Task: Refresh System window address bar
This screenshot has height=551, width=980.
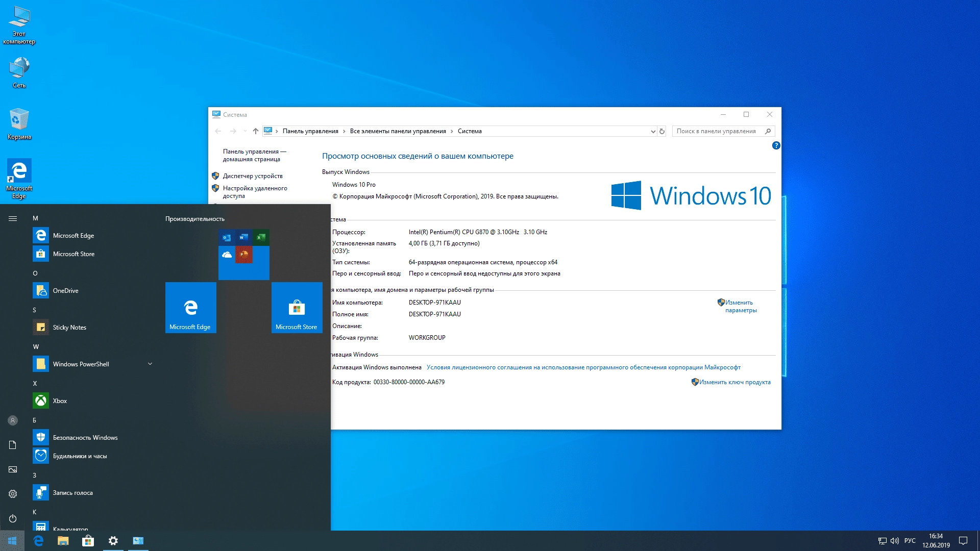Action: (x=662, y=132)
